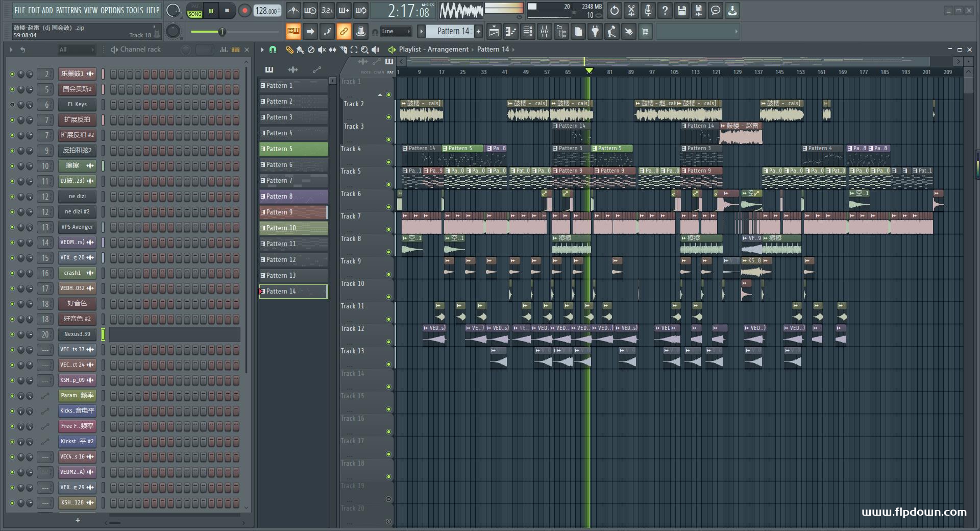The height and width of the screenshot is (531, 980).
Task: Toggle typing keyboard to piano icon
Action: click(293, 32)
